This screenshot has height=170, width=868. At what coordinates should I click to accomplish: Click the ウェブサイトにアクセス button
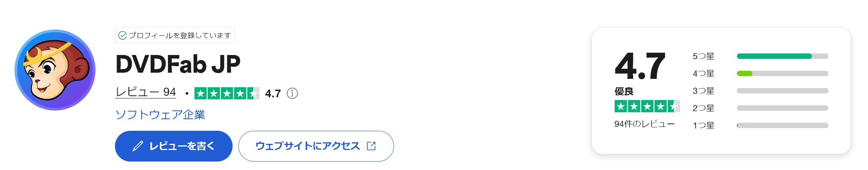(x=316, y=146)
